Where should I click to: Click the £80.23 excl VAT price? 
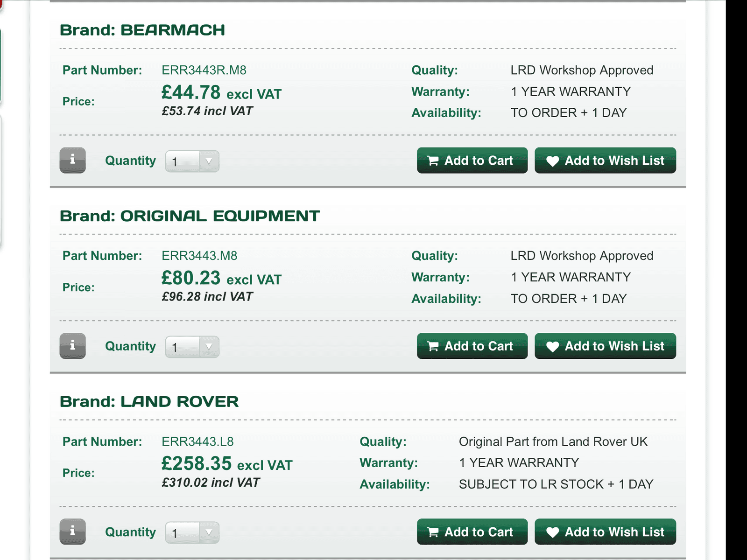(x=221, y=278)
